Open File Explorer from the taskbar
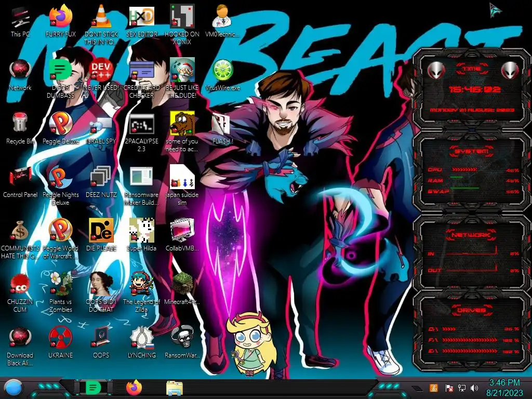The width and height of the screenshot is (532, 399). point(175,388)
